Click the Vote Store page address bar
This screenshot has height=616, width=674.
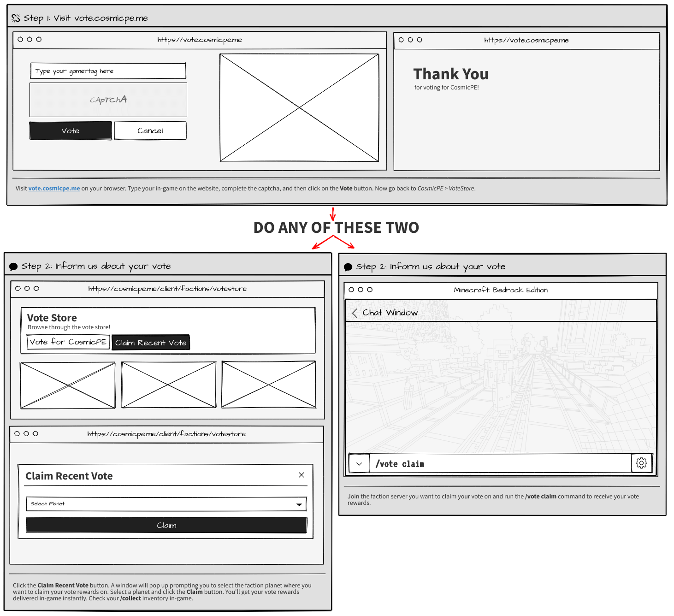click(x=167, y=289)
